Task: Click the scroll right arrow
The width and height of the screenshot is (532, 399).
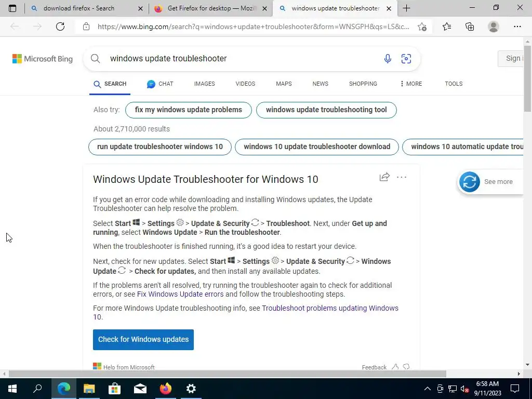Action: 518,374
